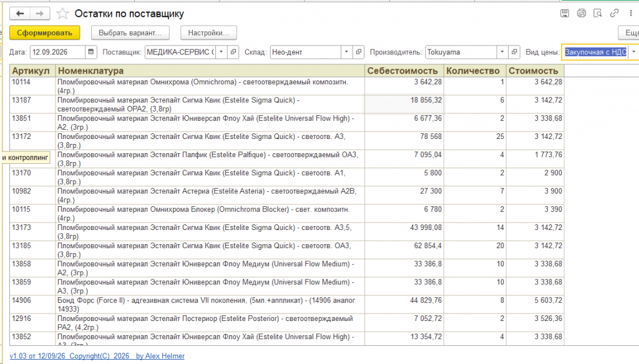Click the Эстелайт Постериор (Estelite Posterior) name cell

point(210,323)
